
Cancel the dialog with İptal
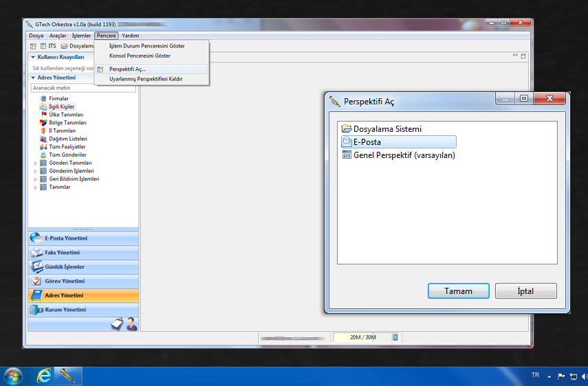[525, 291]
